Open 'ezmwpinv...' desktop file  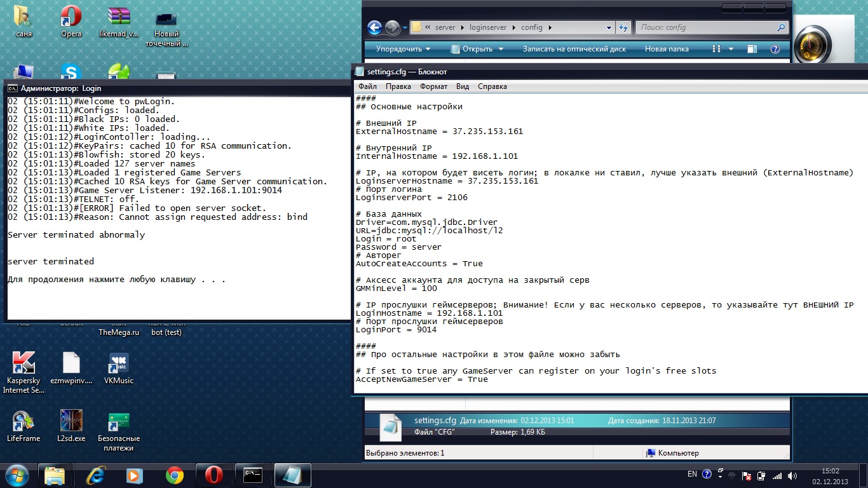(71, 369)
